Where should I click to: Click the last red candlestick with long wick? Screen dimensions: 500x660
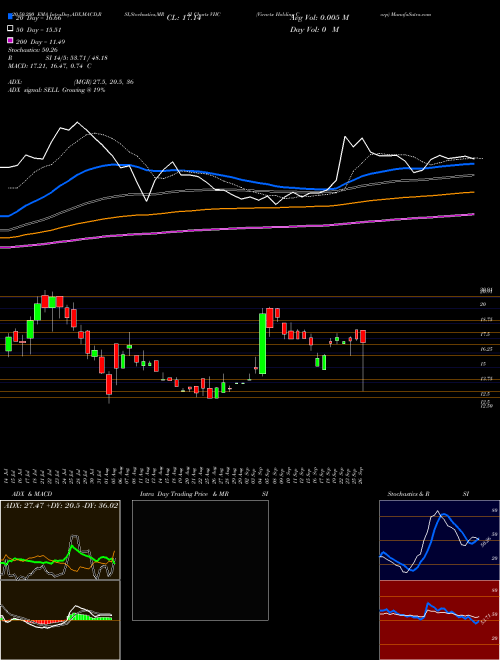(363, 337)
